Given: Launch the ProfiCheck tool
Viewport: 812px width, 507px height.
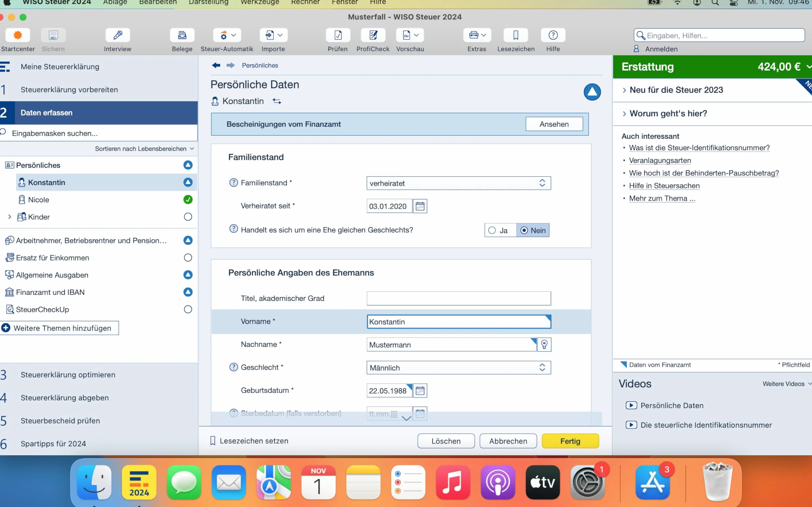Looking at the screenshot, I should [373, 40].
